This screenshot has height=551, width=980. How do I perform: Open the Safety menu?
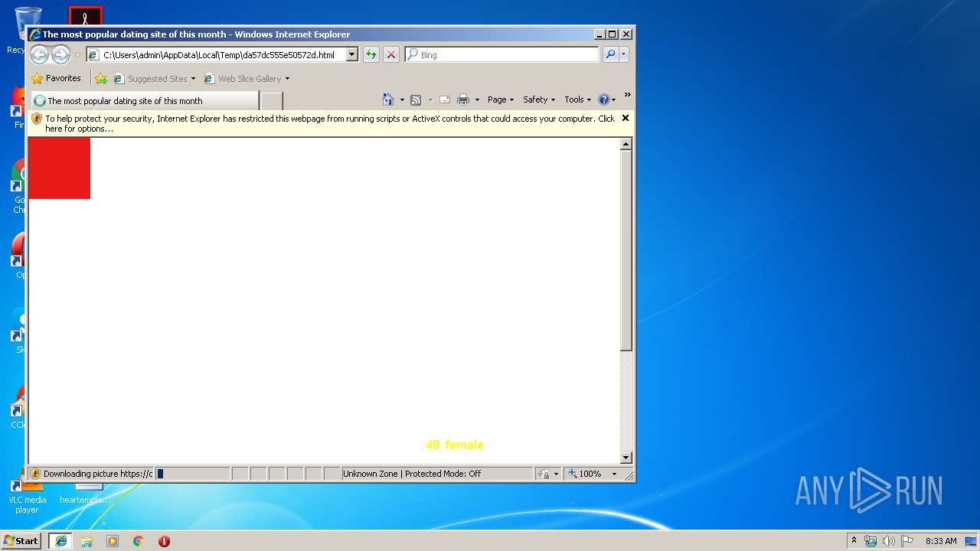coord(538,99)
